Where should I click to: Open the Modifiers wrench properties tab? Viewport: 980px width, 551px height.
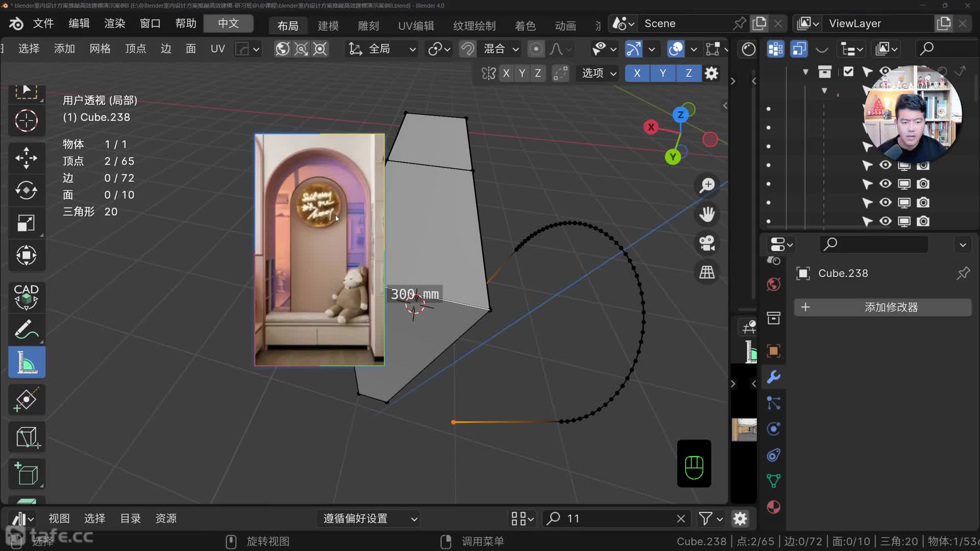tap(773, 377)
